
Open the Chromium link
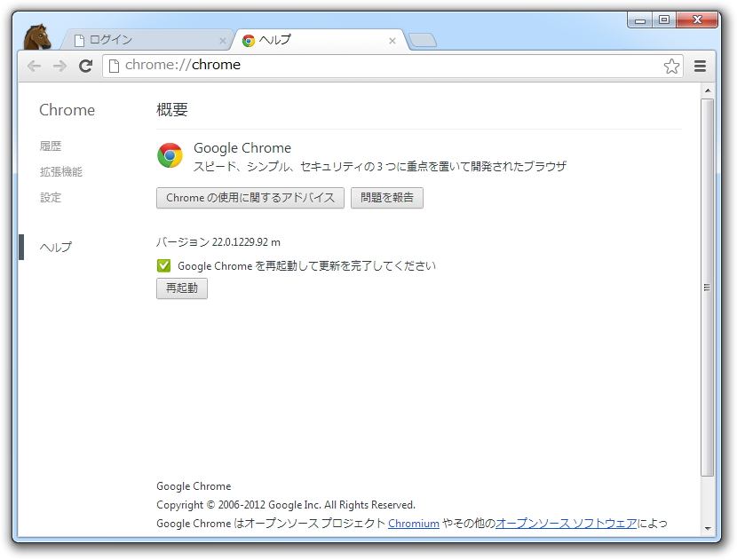pyautogui.click(x=414, y=524)
